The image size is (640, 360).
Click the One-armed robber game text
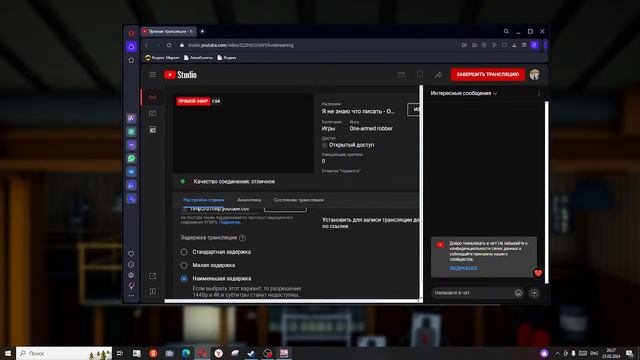click(371, 129)
